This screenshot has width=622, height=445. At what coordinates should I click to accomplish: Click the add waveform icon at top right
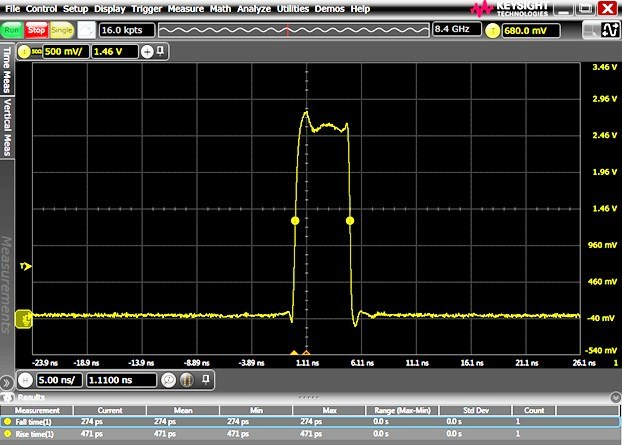610,30
